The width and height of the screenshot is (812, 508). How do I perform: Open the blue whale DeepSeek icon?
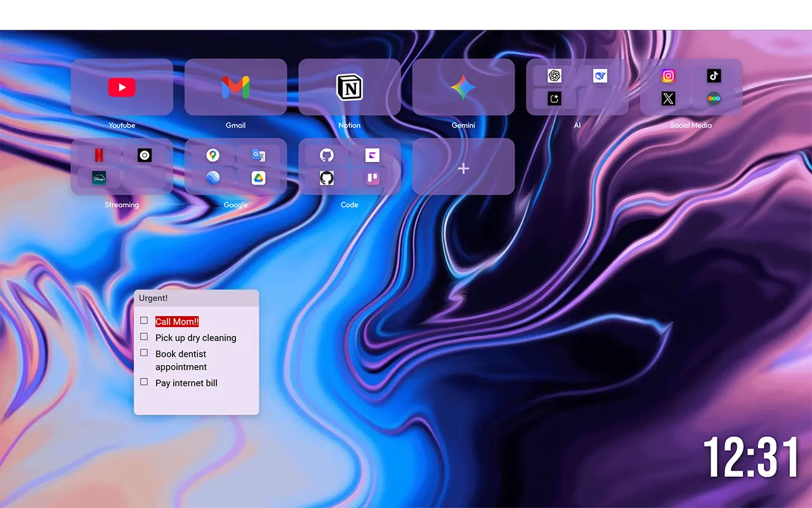point(600,76)
